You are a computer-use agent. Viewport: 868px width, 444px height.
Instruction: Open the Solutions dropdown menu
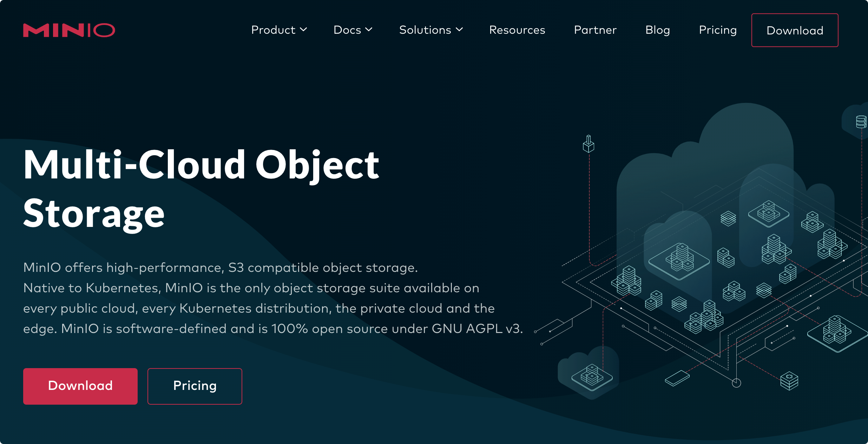pyautogui.click(x=430, y=30)
